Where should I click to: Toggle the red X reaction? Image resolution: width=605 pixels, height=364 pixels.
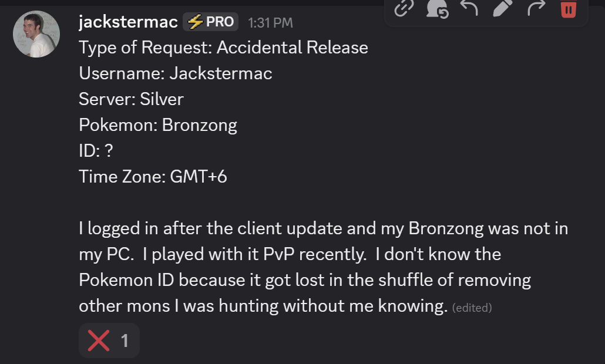click(109, 341)
